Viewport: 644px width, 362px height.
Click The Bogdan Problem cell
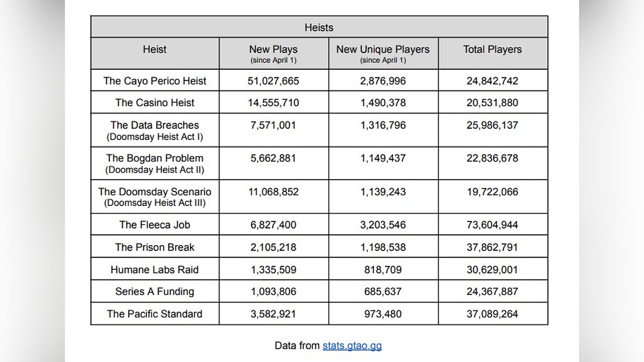(x=155, y=158)
